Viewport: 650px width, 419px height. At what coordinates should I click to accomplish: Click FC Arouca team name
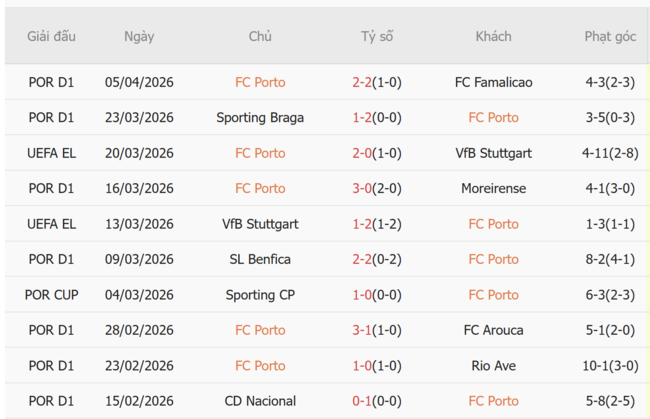click(493, 330)
